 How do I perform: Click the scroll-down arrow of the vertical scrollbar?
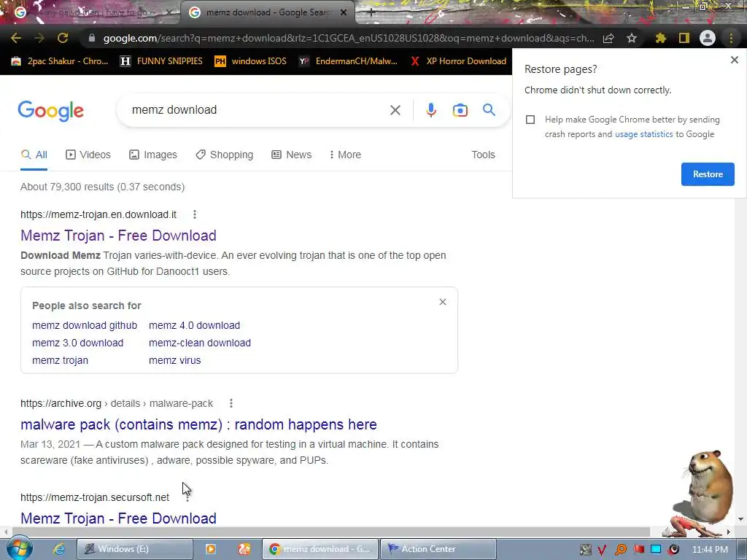[740, 519]
